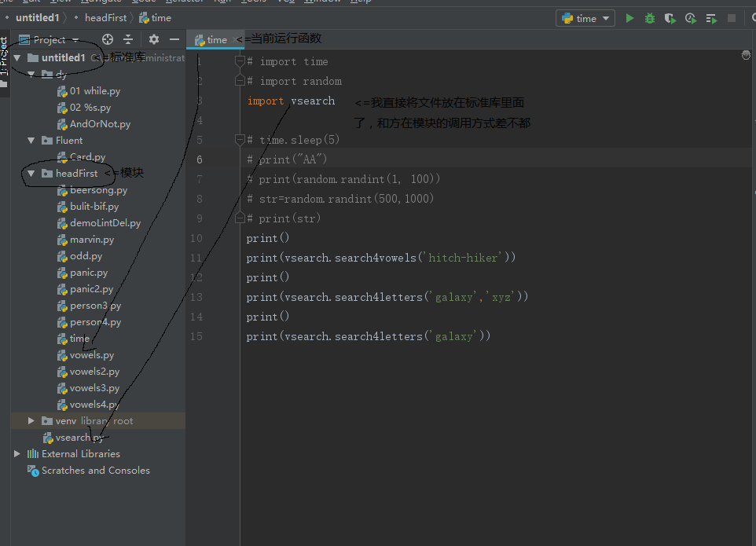Open vowels4.py file
The width and height of the screenshot is (756, 546).
point(88,405)
